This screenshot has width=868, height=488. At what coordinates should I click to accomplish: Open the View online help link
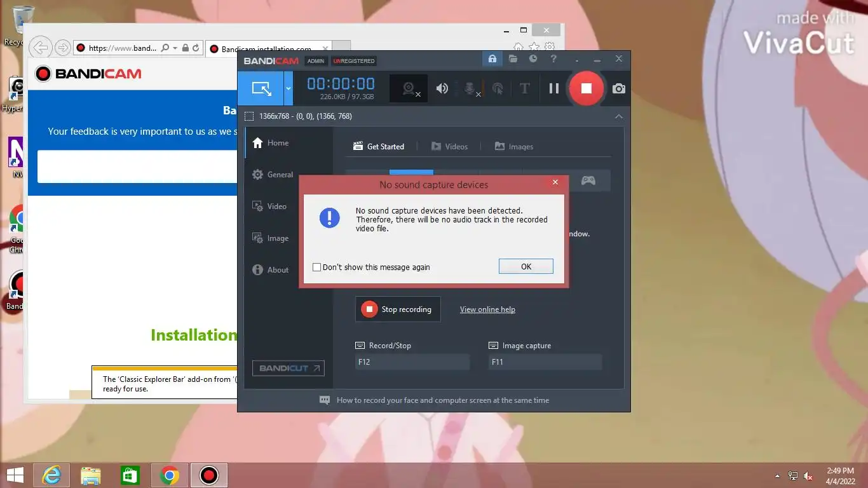(487, 309)
